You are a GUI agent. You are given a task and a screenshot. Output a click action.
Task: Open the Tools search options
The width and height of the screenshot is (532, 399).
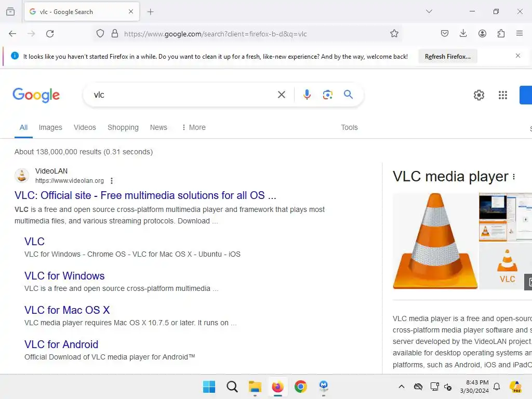(349, 127)
